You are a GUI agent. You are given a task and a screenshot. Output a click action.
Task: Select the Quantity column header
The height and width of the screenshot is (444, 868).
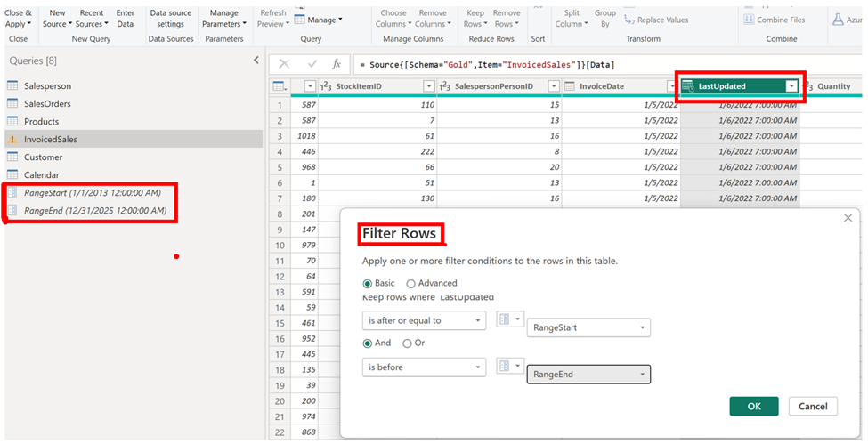[833, 86]
